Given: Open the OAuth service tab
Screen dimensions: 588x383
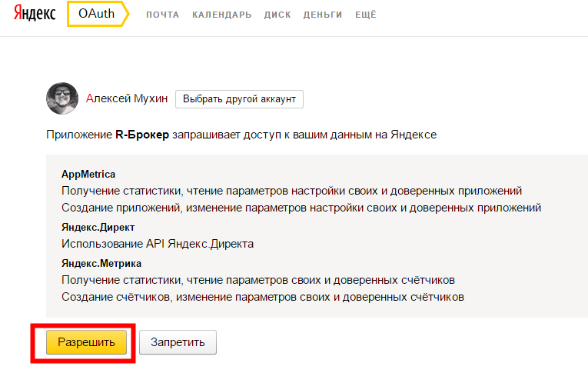Looking at the screenshot, I should point(98,14).
